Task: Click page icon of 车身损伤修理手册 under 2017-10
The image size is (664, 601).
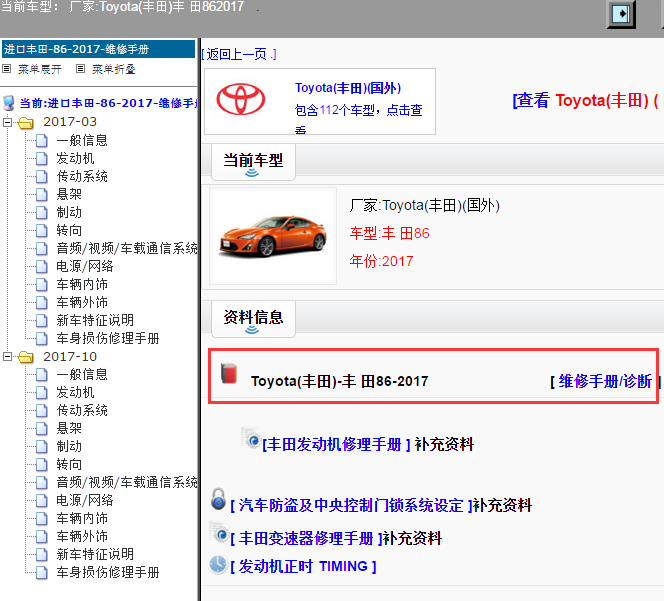Action: click(42, 572)
